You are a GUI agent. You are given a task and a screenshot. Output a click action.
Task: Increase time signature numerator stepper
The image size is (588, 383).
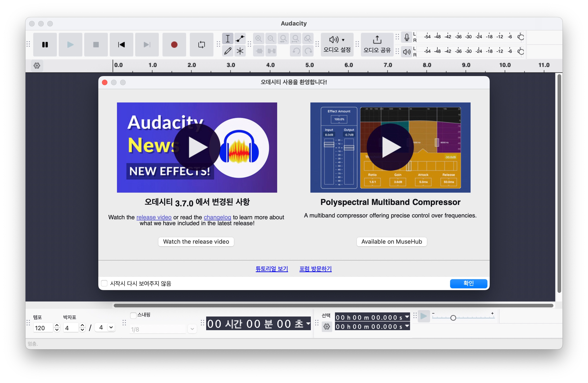click(x=83, y=325)
